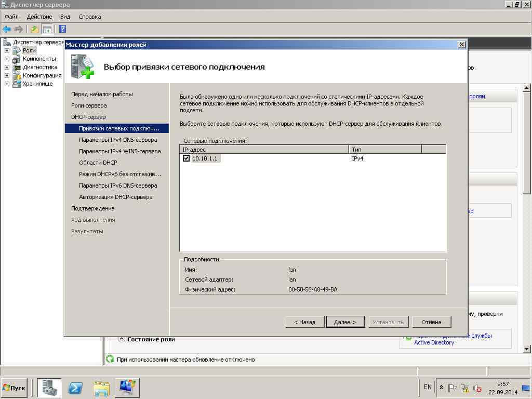Open the fourth taskbar program icon
The width and height of the screenshot is (532, 399).
tap(127, 388)
